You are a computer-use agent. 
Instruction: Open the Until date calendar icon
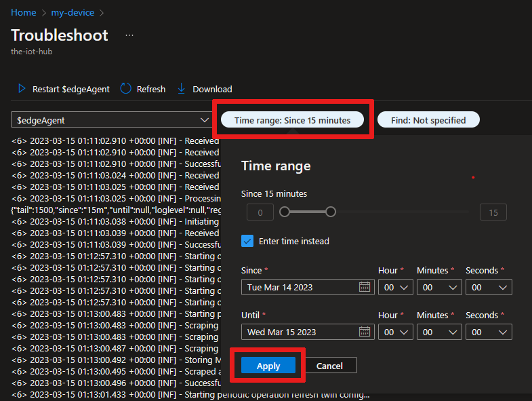[x=365, y=332]
